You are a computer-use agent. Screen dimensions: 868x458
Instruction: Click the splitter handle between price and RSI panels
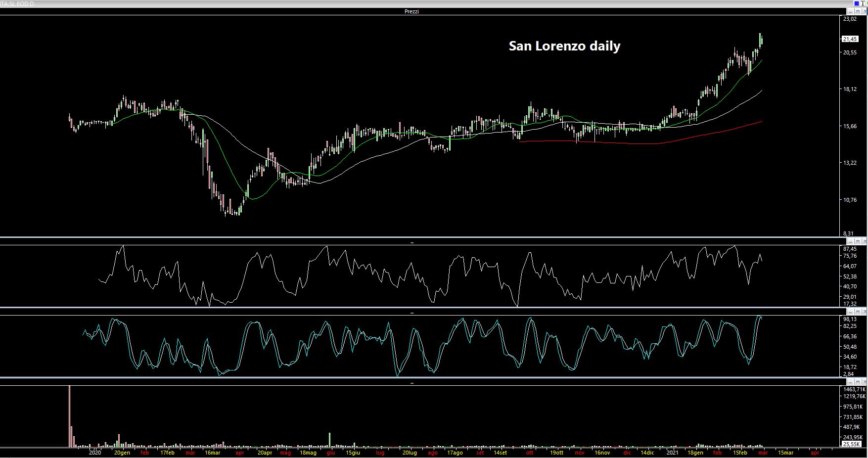tap(412, 242)
